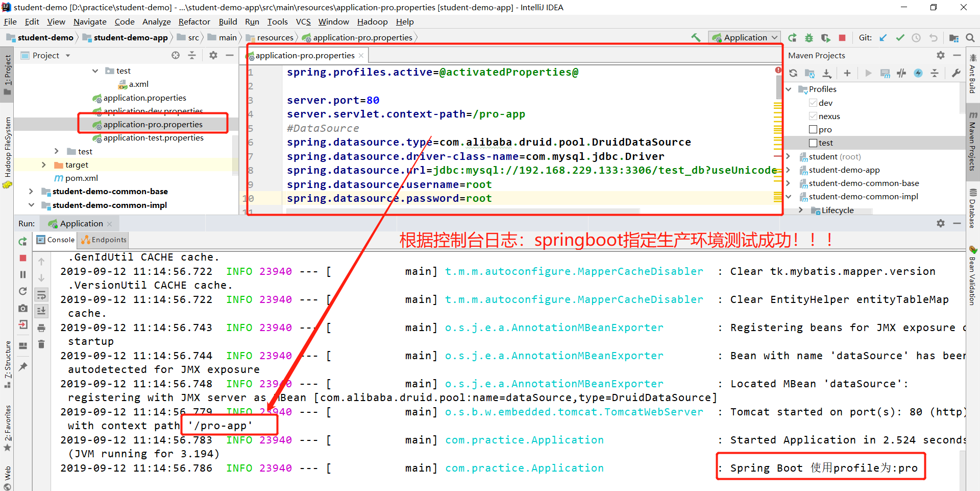
Task: Expand student (root) Maven module
Action: (x=788, y=156)
